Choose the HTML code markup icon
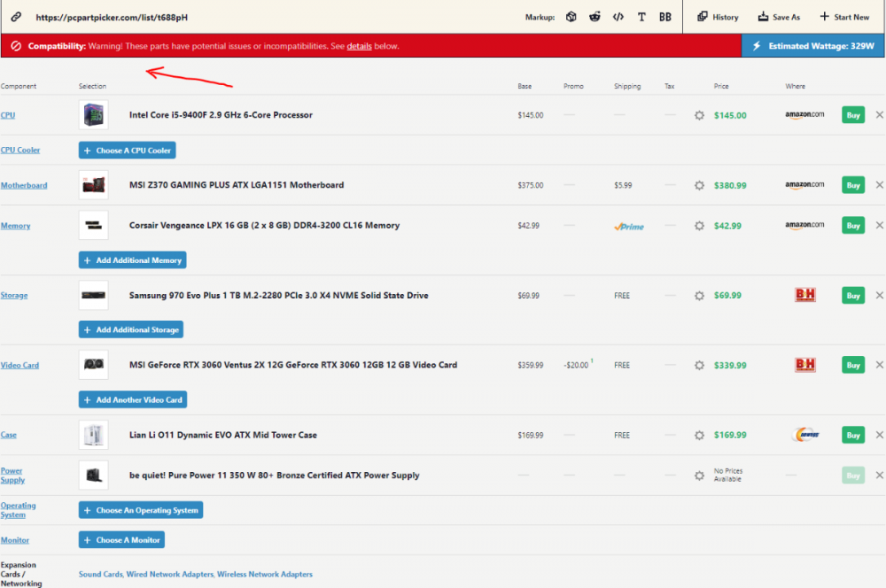This screenshot has width=886, height=588. tap(618, 17)
